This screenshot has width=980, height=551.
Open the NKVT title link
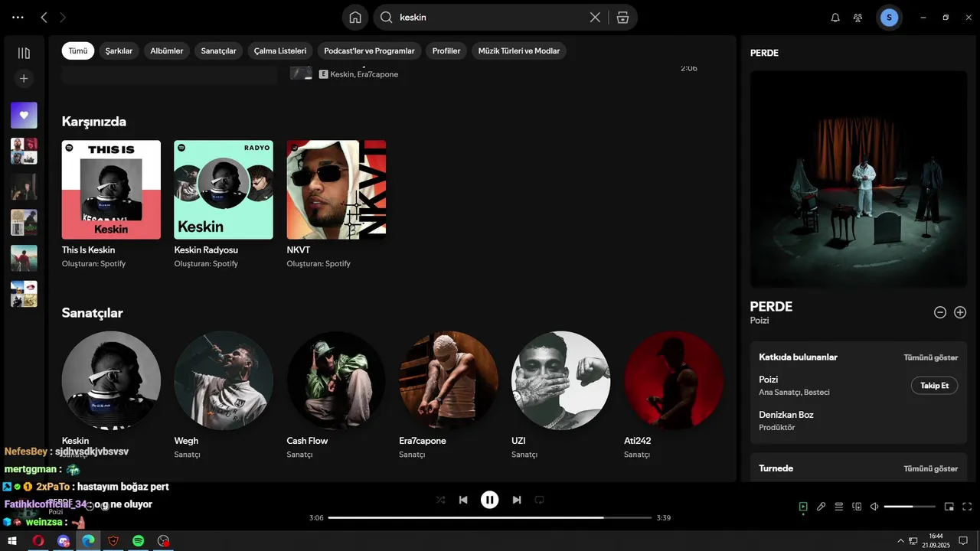point(299,250)
